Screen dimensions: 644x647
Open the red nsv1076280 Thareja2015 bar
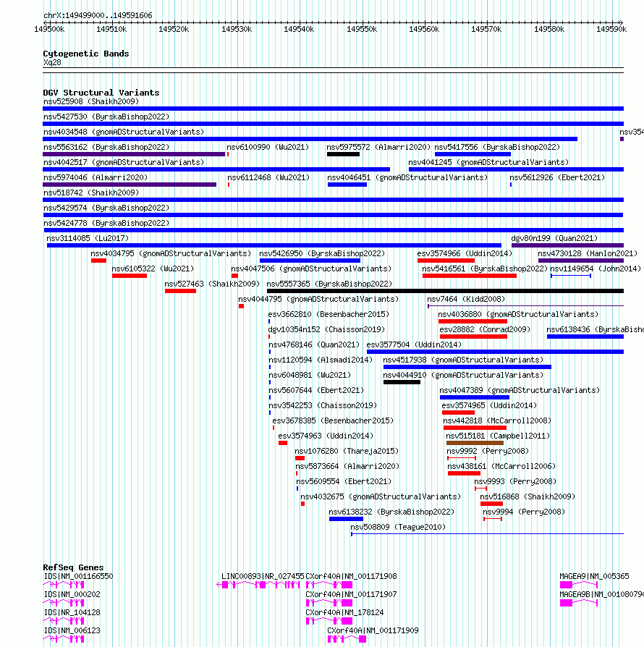coord(300,459)
